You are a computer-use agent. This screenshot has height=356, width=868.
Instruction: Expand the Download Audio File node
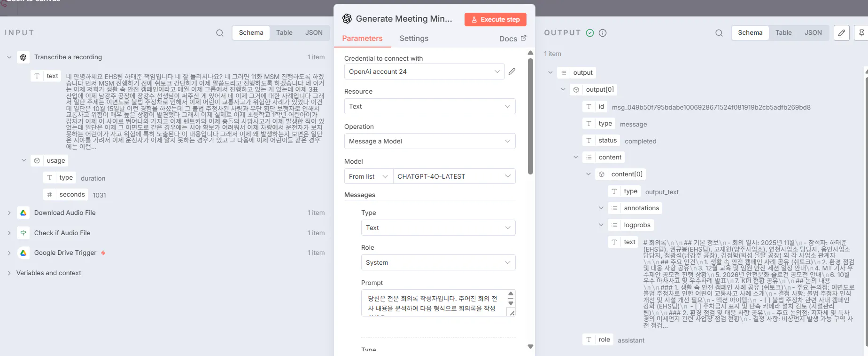pos(9,213)
